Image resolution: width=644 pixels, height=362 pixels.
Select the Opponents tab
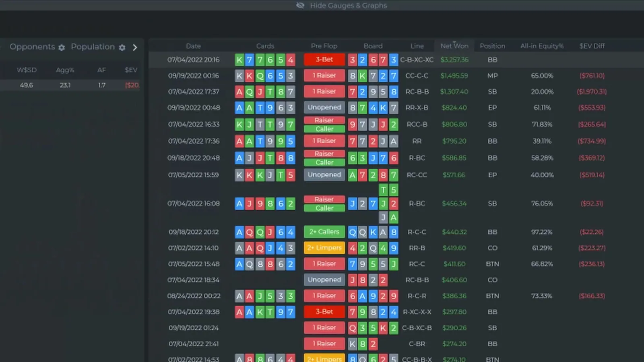pos(32,47)
